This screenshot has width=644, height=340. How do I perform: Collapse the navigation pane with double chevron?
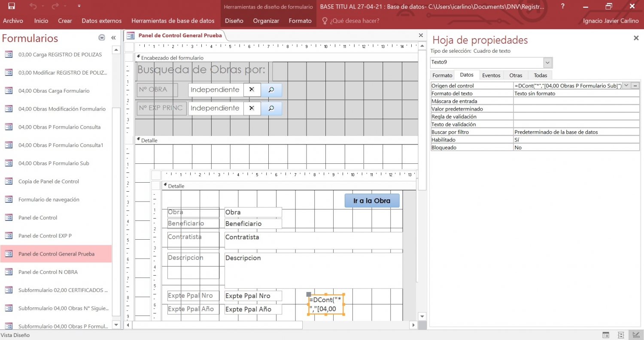coord(113,38)
